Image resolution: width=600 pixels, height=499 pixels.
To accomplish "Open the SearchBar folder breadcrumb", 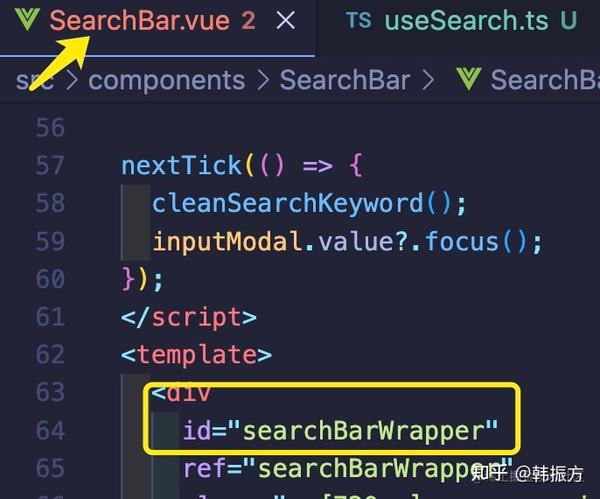I will pos(345,80).
